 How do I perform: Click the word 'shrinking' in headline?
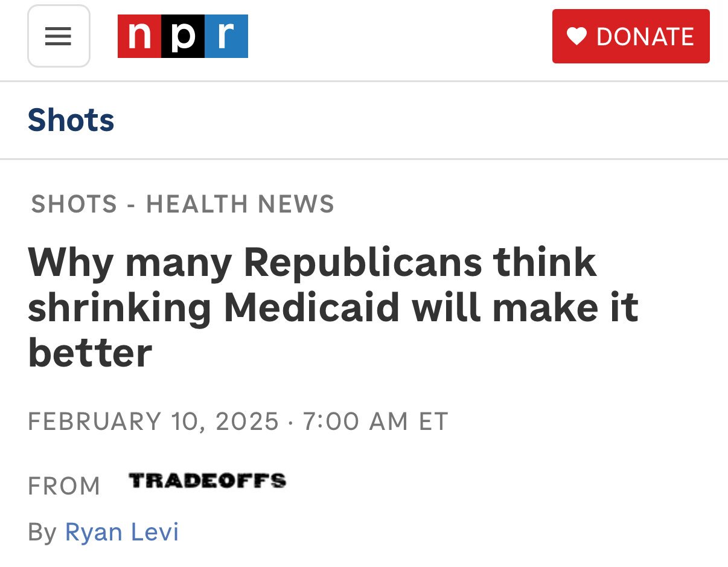point(120,309)
